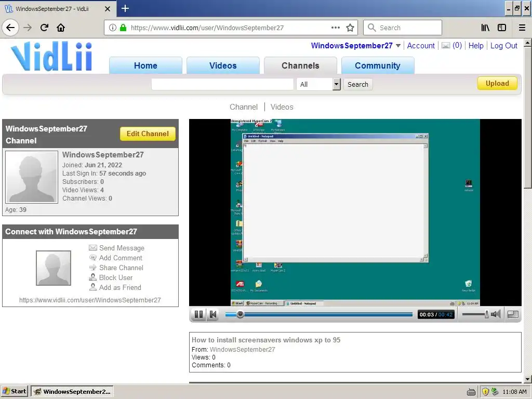Click the Log Out link
The width and height of the screenshot is (532, 399).
point(504,46)
